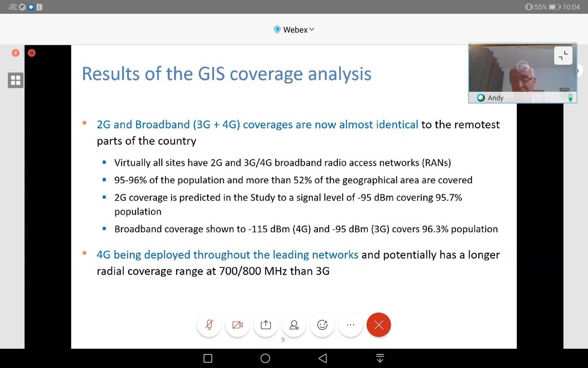This screenshot has height=368, width=588.
Task: Tap the Android recent apps square button
Action: click(x=208, y=359)
